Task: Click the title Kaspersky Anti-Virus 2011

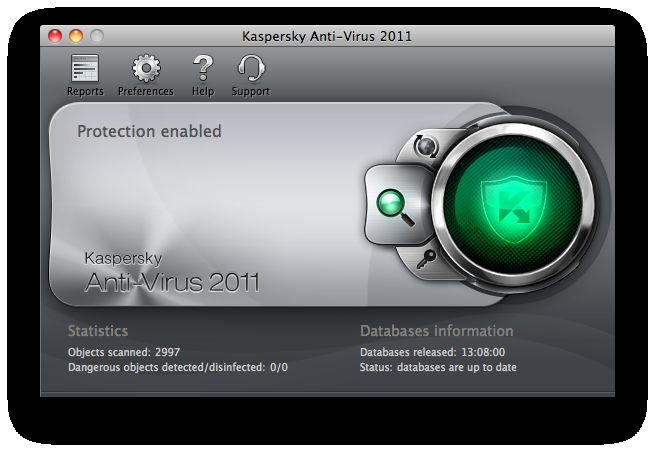Action: pos(327,36)
